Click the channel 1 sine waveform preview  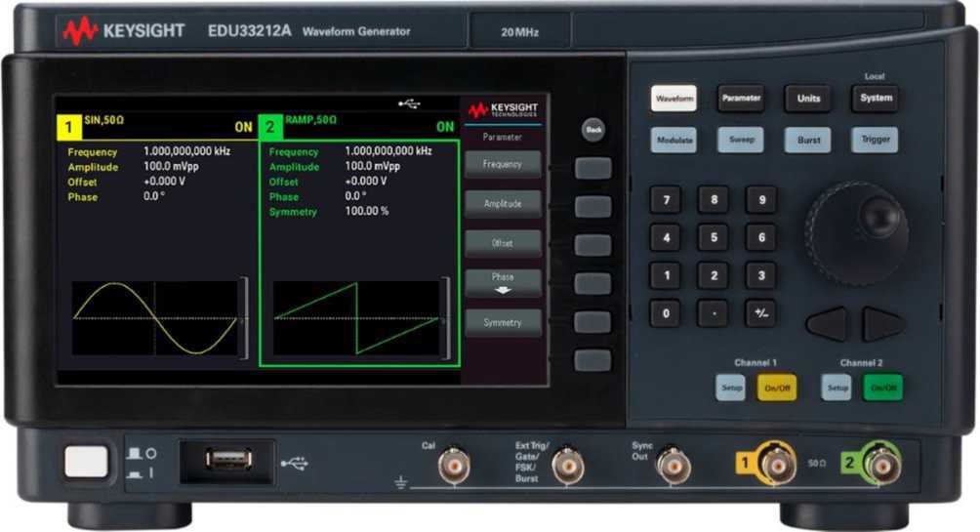pyautogui.click(x=155, y=319)
